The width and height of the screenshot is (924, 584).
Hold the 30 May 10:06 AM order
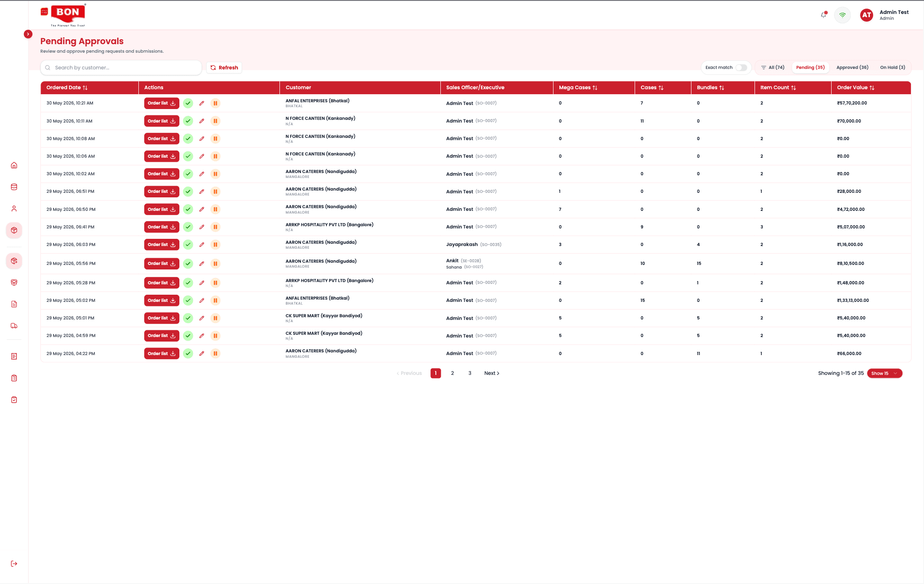(x=215, y=156)
